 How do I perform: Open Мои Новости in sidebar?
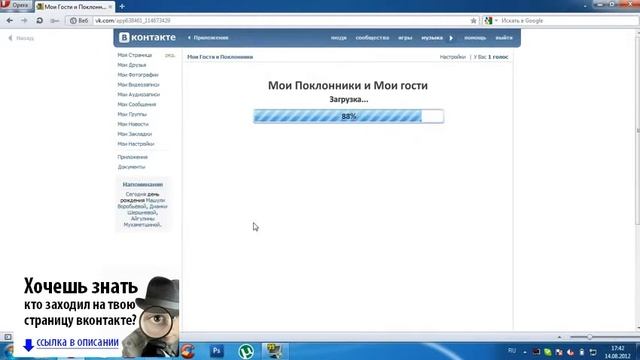tap(133, 124)
